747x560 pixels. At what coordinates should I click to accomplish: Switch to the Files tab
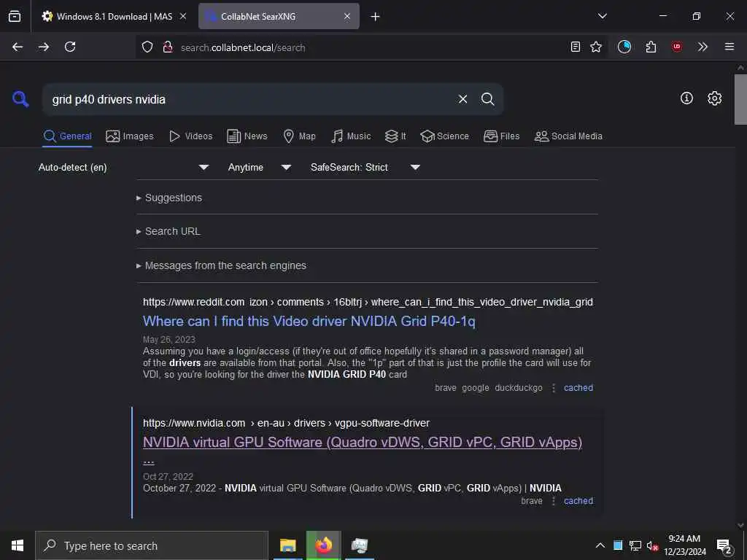tap(501, 136)
